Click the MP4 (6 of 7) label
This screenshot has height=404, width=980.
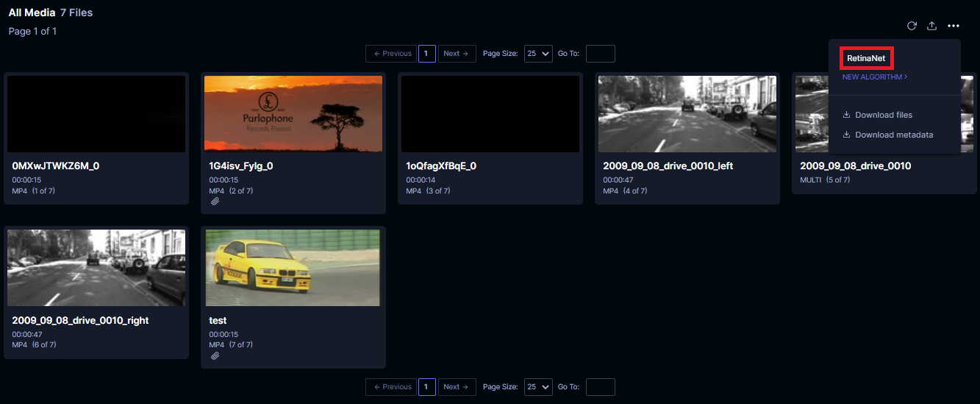tap(34, 344)
